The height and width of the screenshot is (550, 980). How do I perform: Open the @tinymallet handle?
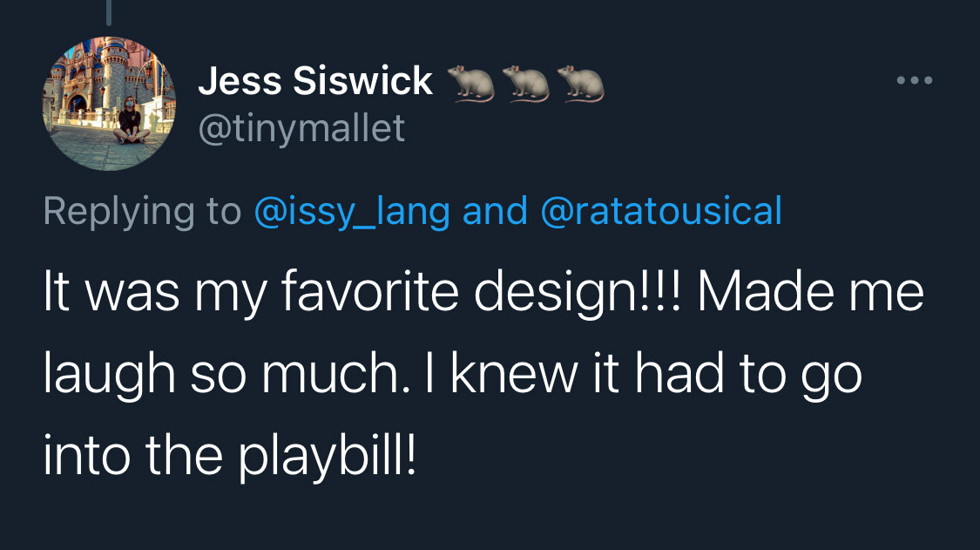pyautogui.click(x=301, y=129)
